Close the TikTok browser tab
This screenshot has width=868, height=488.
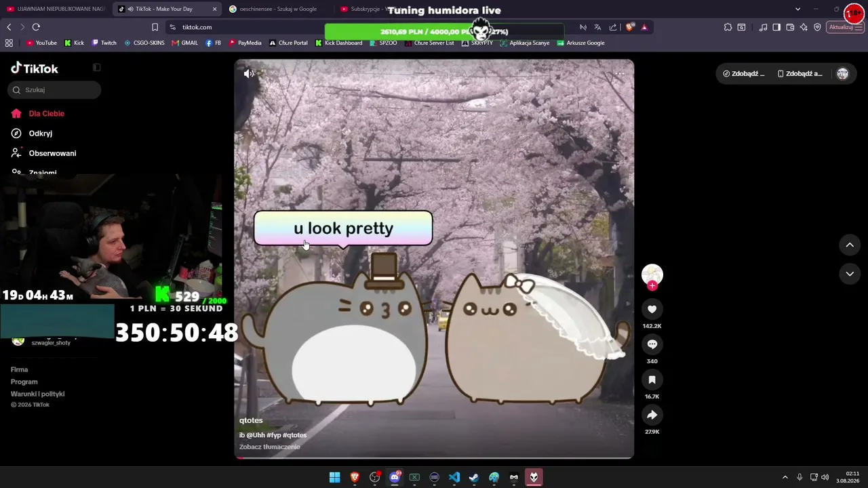pos(215,9)
